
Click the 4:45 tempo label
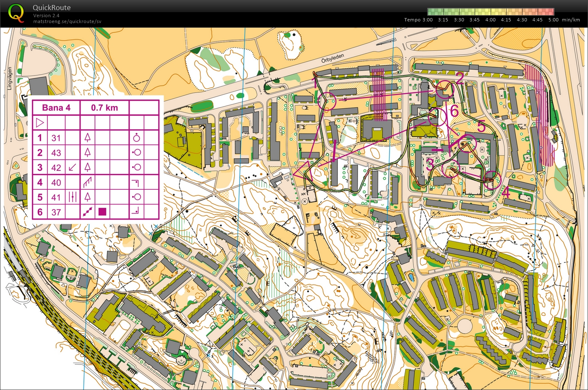(x=537, y=20)
